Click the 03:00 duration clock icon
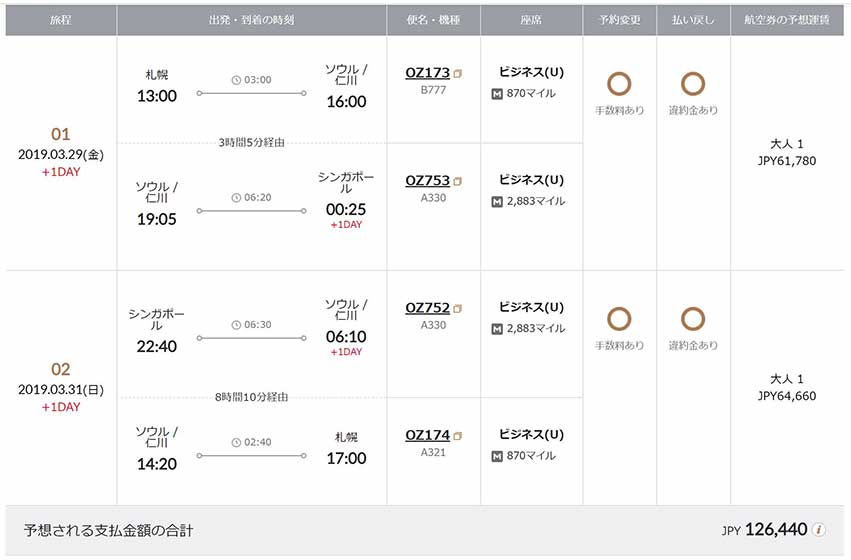The width and height of the screenshot is (851, 560). click(x=236, y=80)
